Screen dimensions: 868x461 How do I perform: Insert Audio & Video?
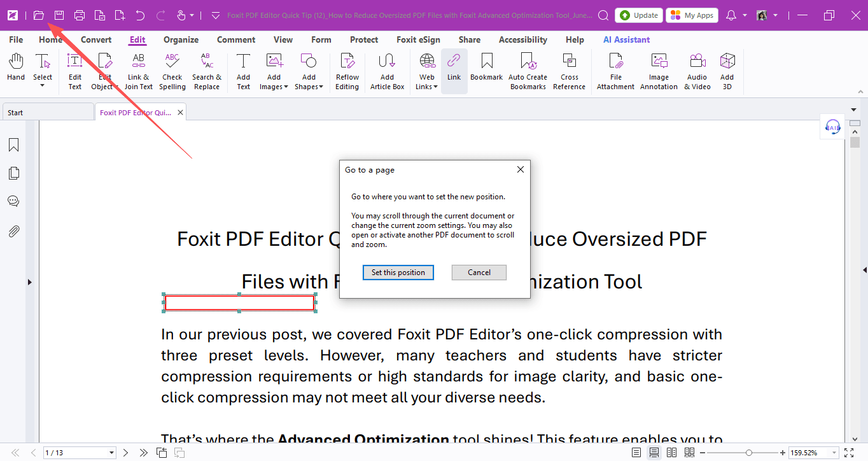(x=697, y=71)
